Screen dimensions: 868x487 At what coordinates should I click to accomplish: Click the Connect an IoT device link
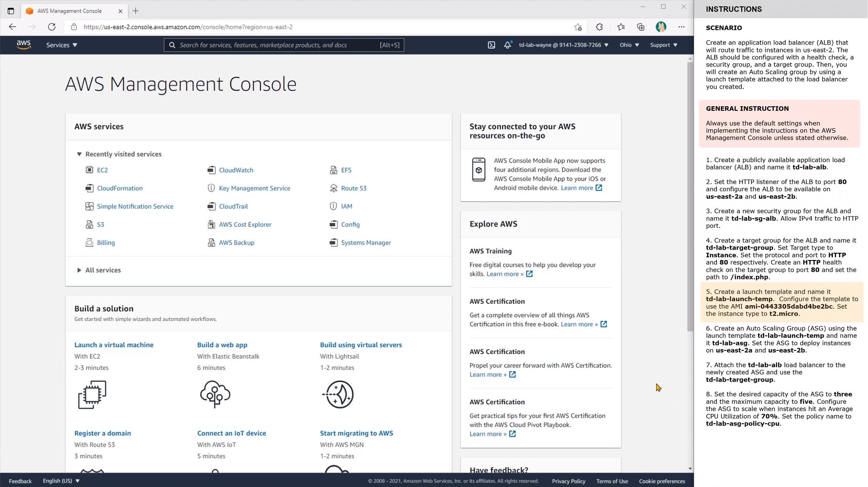click(x=231, y=433)
